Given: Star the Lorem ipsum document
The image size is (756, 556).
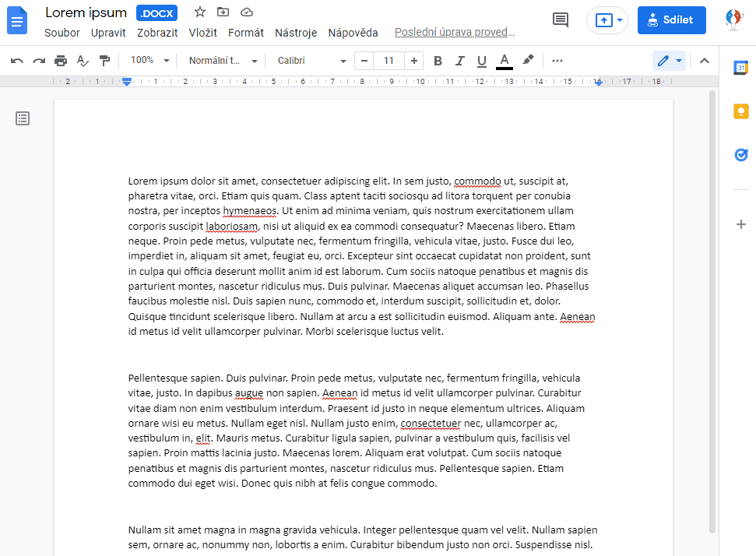Looking at the screenshot, I should pos(200,12).
